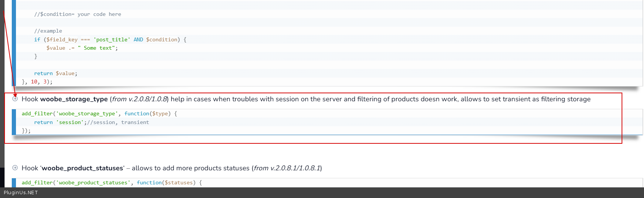Click the '}, 10, 3);' closing code line
The width and height of the screenshot is (644, 198).
click(37, 82)
